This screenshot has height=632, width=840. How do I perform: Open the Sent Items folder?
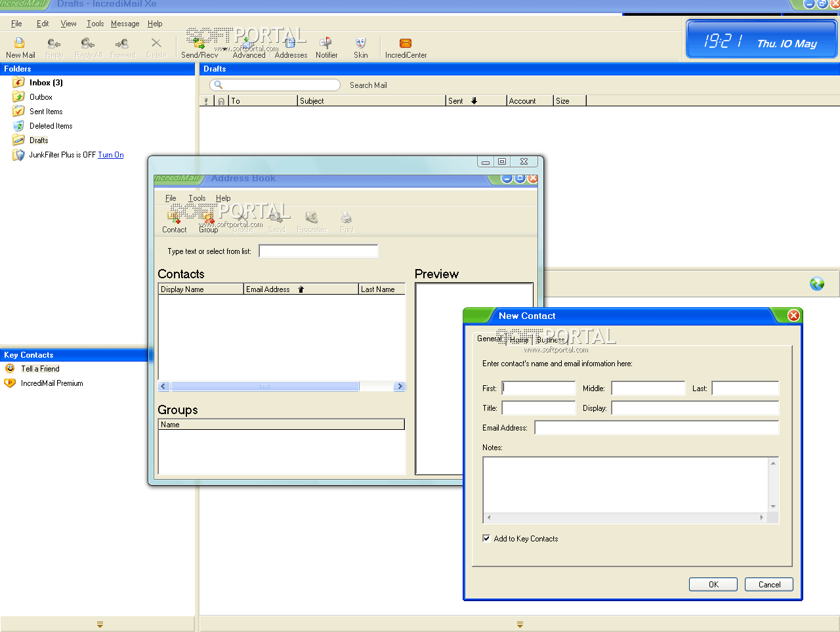click(46, 112)
